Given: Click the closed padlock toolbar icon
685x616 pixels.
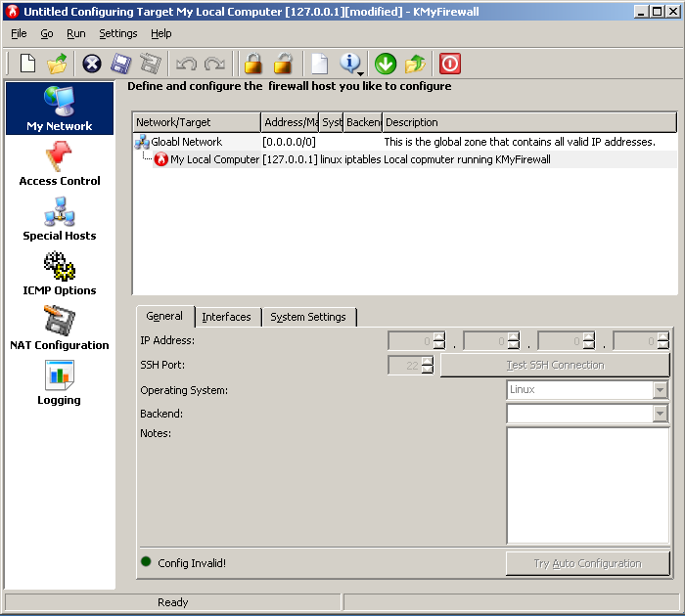Looking at the screenshot, I should (253, 64).
